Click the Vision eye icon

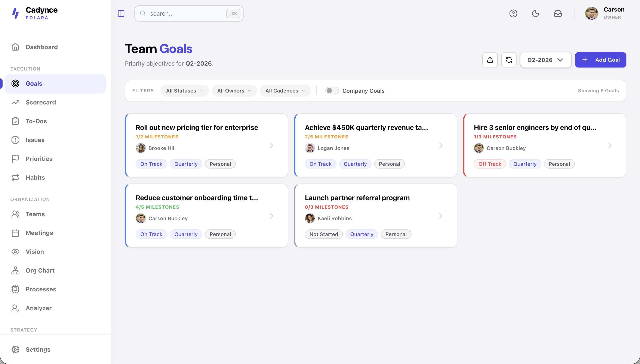(x=15, y=251)
